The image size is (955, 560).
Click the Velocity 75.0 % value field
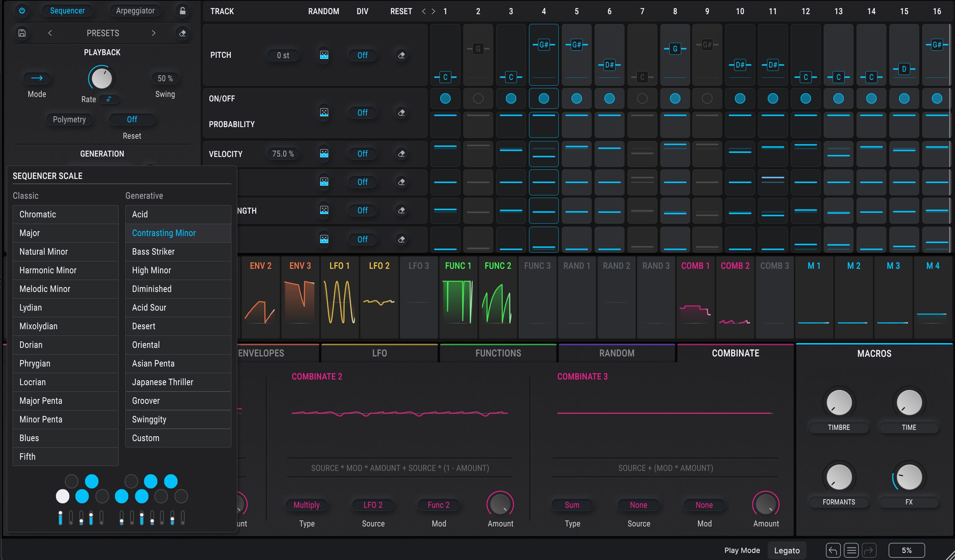[x=283, y=154]
